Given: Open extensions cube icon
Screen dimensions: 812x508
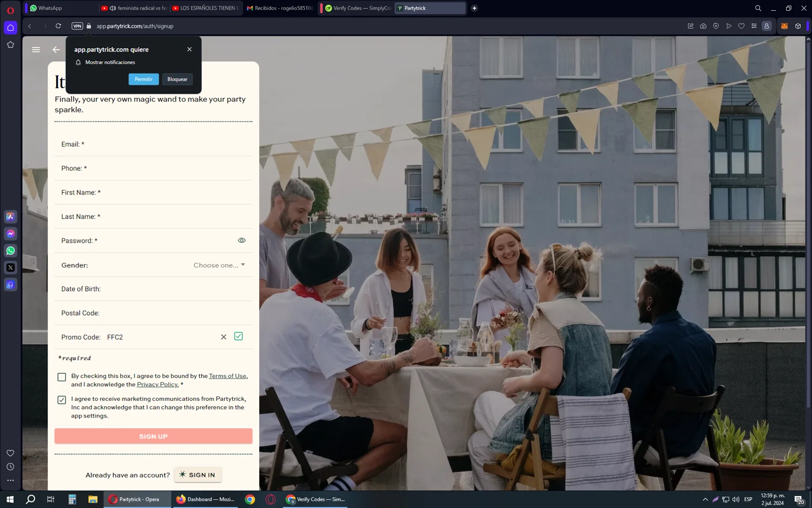Looking at the screenshot, I should coord(798,26).
